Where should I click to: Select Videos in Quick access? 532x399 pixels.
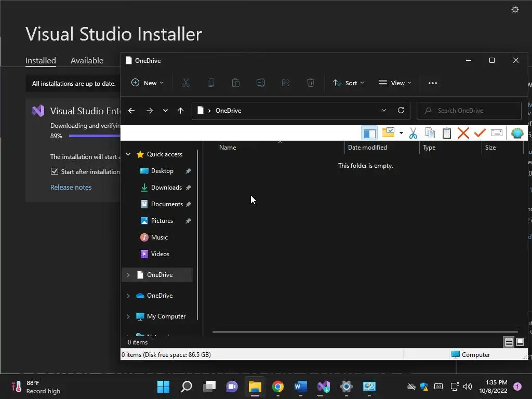point(159,254)
